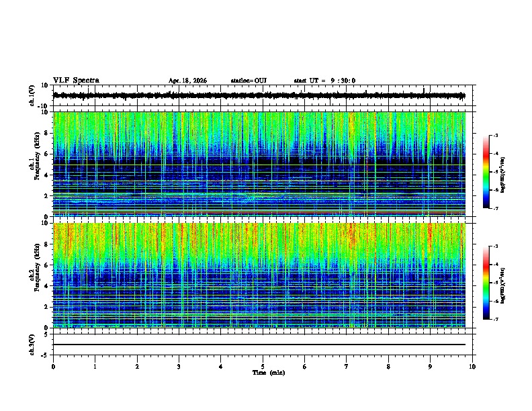Click the ch.1 voltage waveform trace
The height and width of the screenshot is (411, 532).
tap(259, 95)
